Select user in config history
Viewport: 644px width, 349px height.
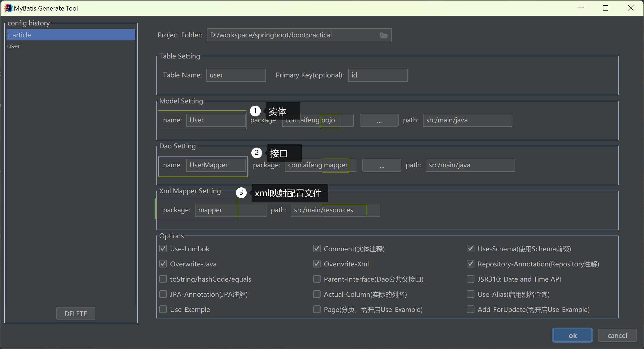(x=71, y=46)
